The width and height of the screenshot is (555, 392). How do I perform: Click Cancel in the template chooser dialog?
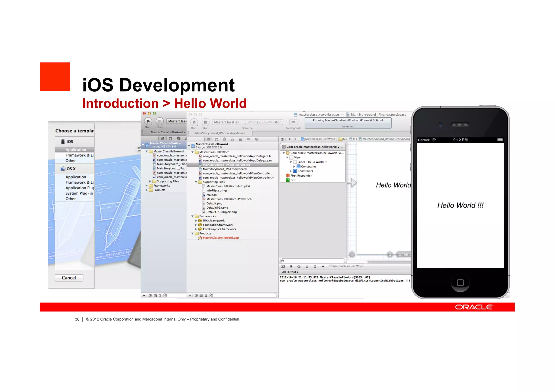click(69, 278)
